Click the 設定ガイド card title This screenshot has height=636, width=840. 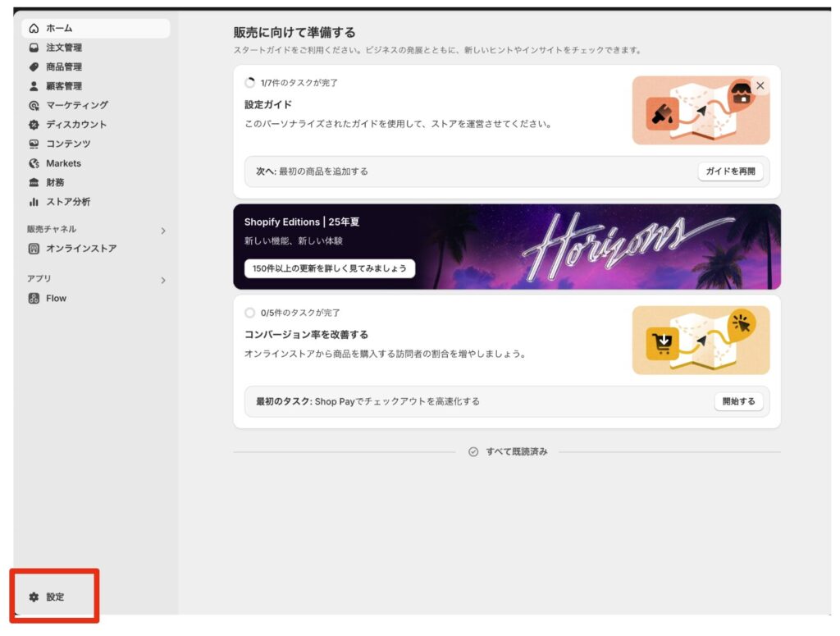268,104
